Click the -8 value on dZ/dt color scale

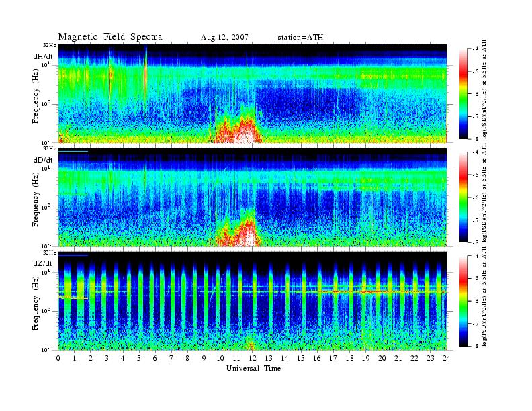475,346
